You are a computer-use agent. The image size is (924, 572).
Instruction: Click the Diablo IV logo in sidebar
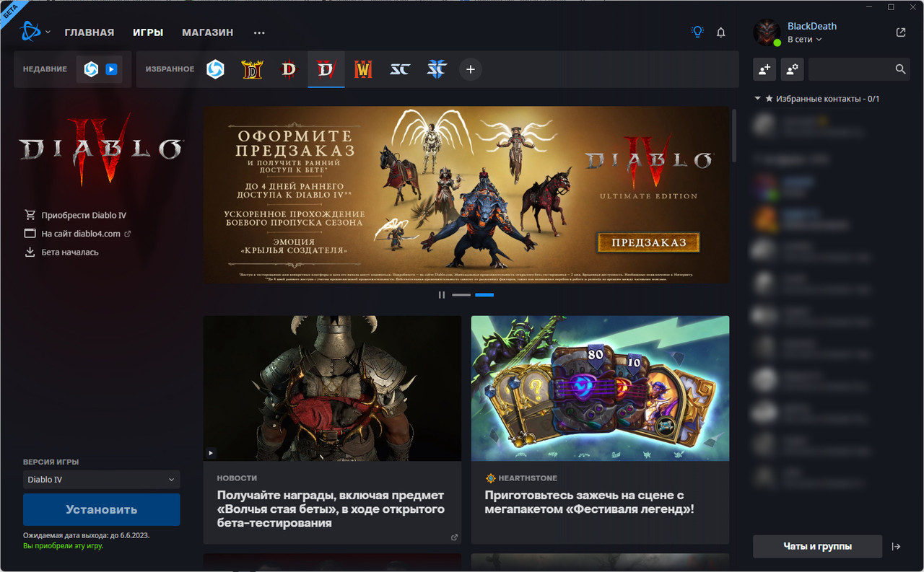pyautogui.click(x=101, y=150)
